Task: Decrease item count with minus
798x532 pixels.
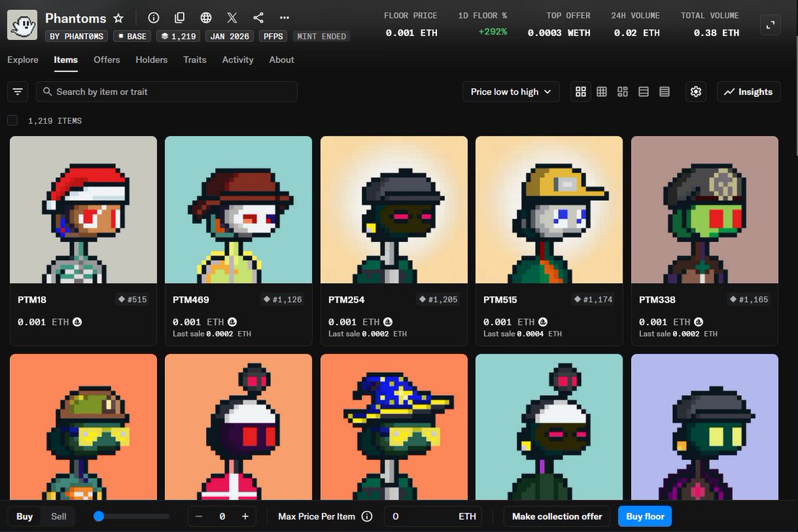Action: point(199,516)
